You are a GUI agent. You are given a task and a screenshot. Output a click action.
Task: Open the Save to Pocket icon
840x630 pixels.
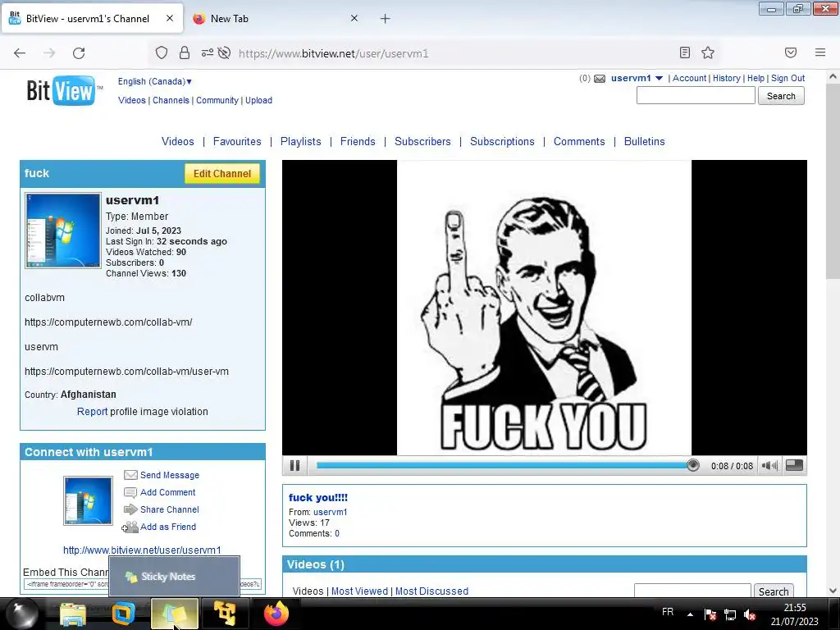[x=791, y=52]
